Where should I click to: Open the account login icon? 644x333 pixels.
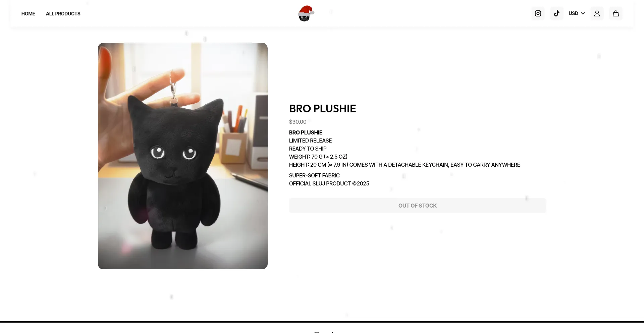597,13
